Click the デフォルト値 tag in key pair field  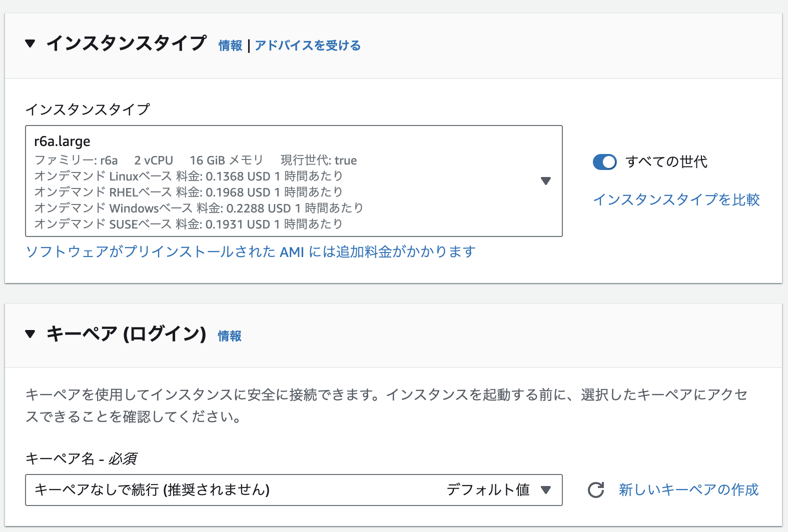pos(488,490)
